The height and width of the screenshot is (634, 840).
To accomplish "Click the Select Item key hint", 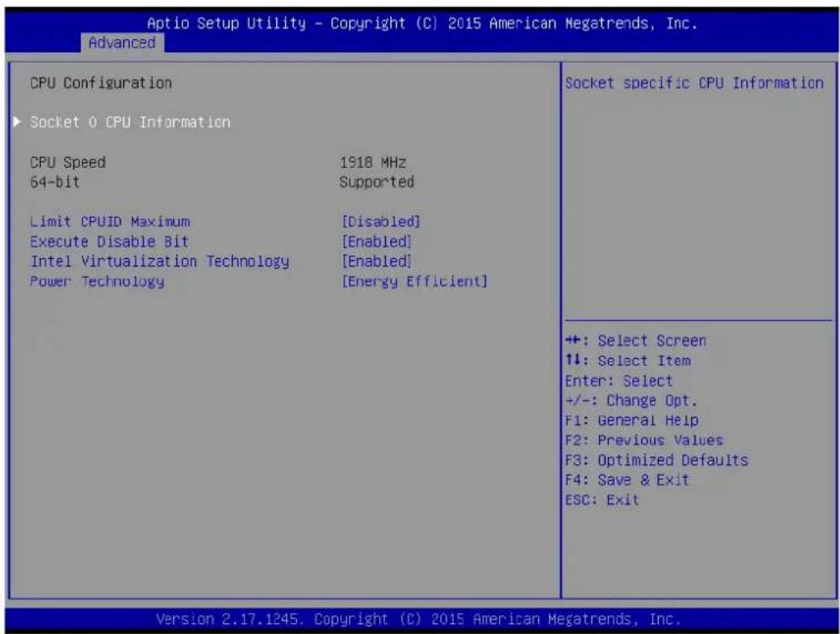I will coord(628,360).
